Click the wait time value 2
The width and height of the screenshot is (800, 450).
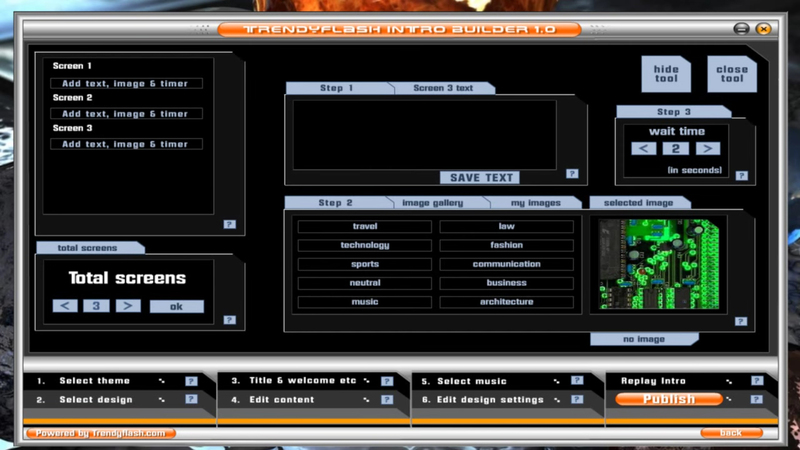tap(676, 148)
